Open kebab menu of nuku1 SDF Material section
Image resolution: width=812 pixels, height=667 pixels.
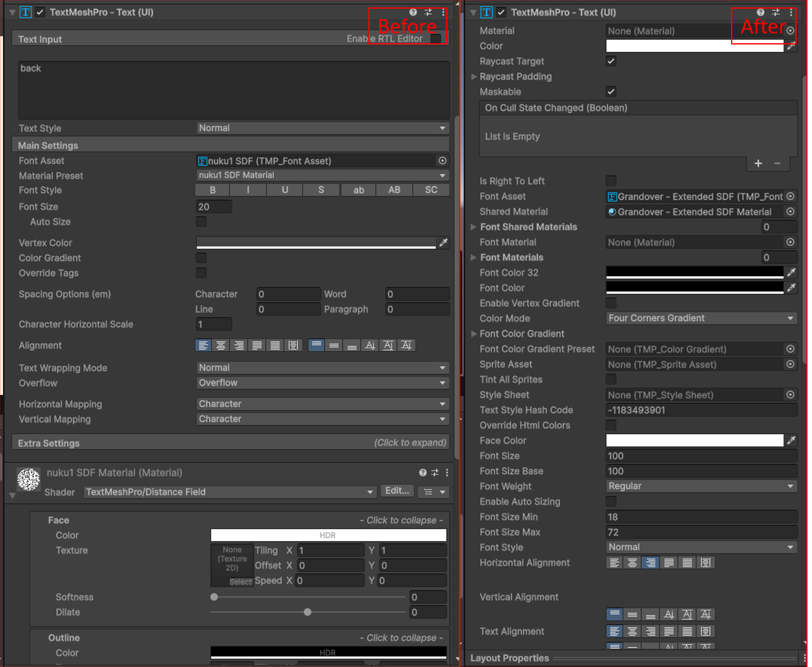coord(447,472)
